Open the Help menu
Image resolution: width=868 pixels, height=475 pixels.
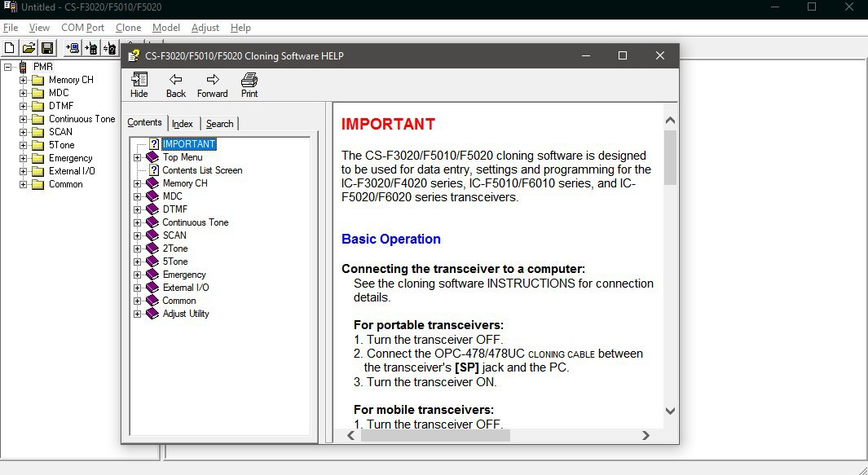240,28
